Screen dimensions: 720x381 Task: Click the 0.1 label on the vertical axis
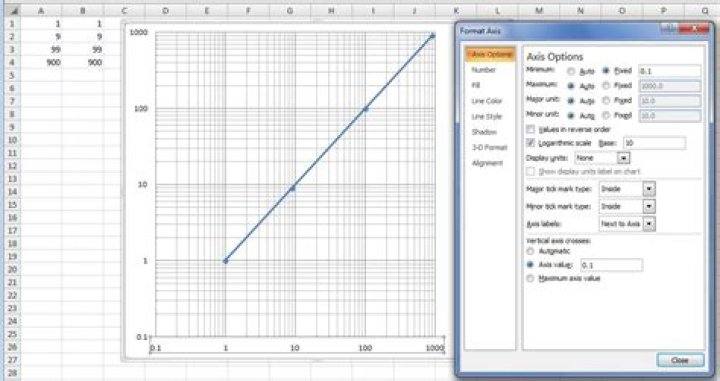point(141,337)
